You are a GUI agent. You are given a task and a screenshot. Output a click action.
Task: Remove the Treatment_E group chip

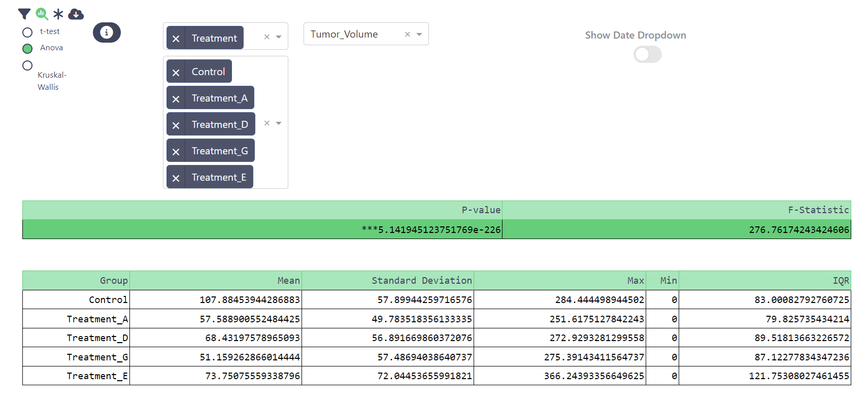click(176, 178)
